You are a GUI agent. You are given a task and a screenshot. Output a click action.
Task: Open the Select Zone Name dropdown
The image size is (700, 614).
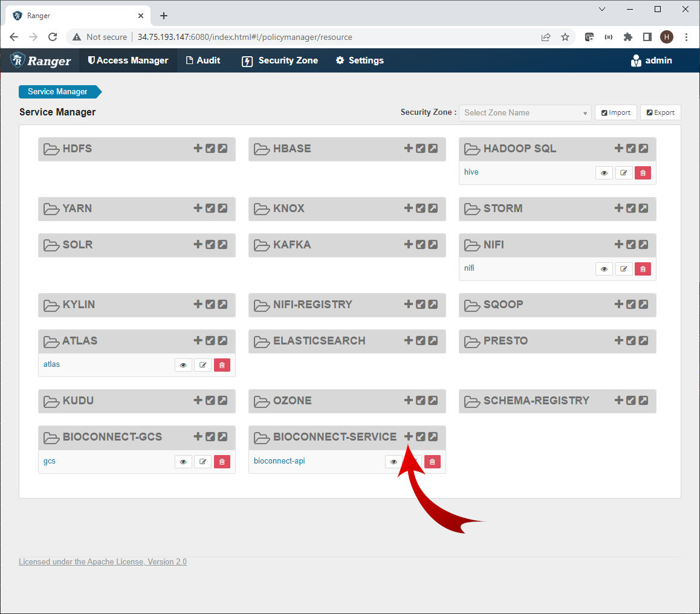tap(525, 113)
